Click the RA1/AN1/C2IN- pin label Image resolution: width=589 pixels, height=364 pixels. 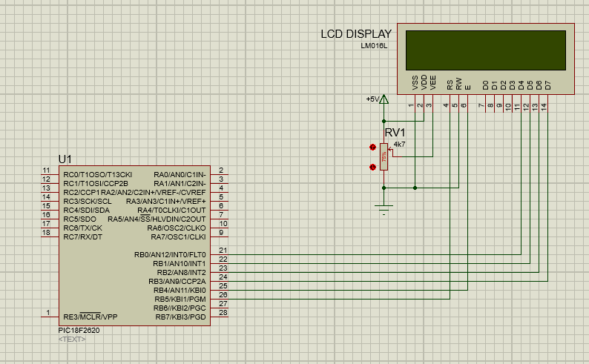pos(180,184)
